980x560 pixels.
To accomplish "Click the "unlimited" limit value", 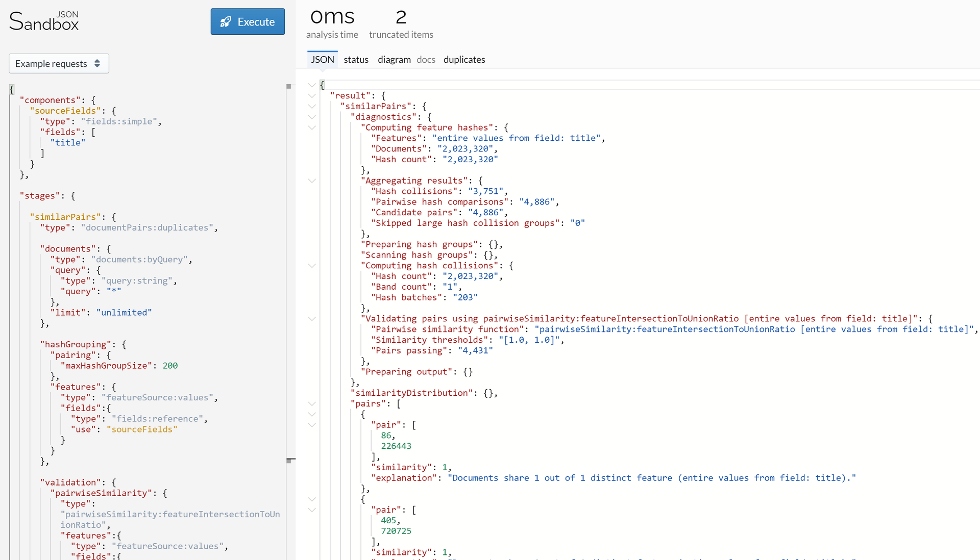I will coord(124,313).
